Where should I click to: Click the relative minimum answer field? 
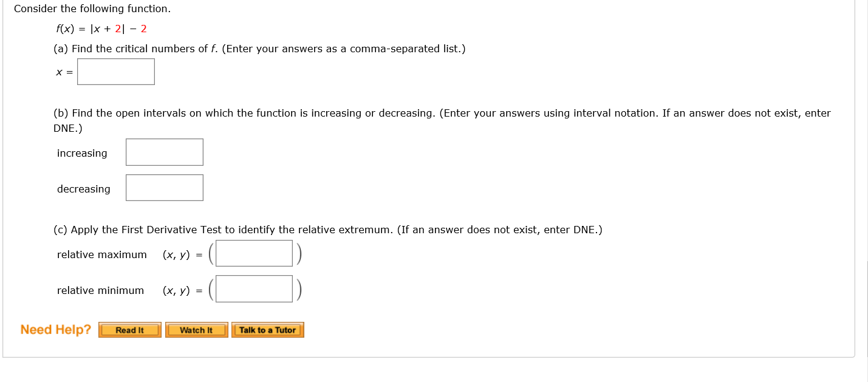pyautogui.click(x=254, y=288)
